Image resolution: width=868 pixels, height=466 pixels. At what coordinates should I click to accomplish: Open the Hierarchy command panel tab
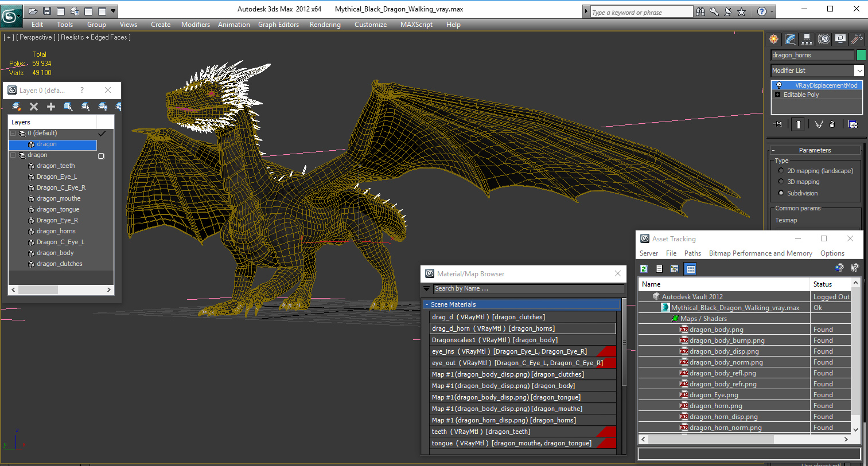[x=807, y=39]
